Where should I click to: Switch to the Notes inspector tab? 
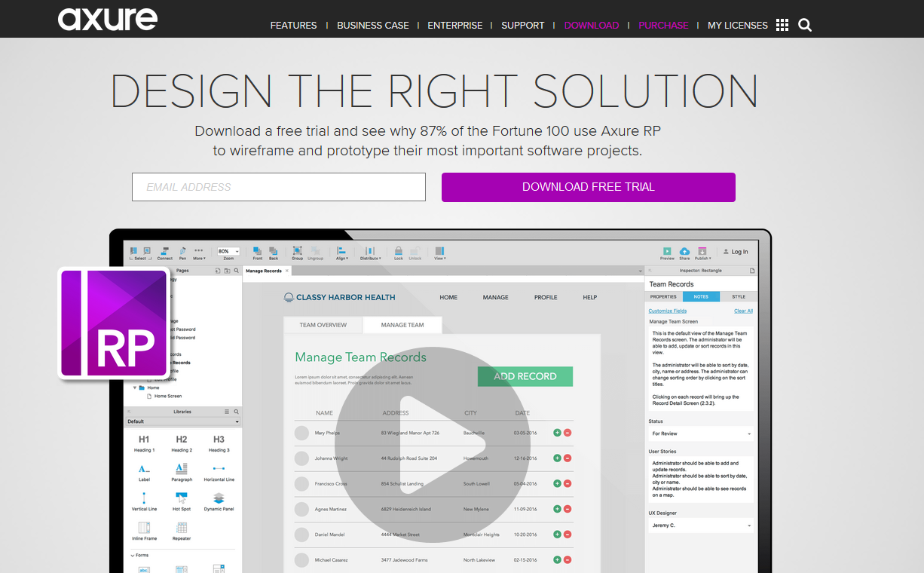701,296
